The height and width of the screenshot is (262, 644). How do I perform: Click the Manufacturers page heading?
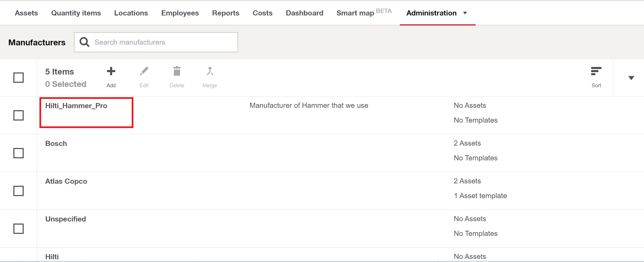pos(37,42)
